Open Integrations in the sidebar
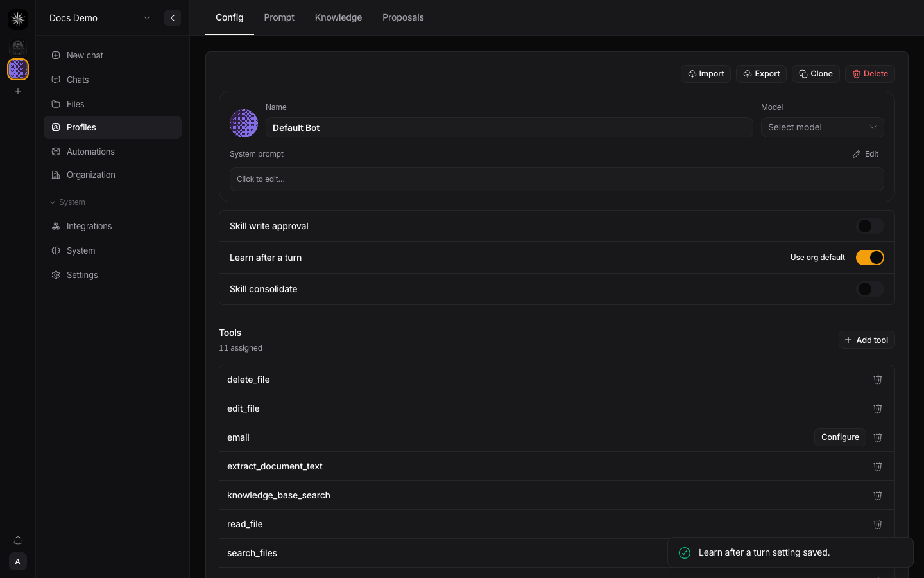 (x=113, y=226)
